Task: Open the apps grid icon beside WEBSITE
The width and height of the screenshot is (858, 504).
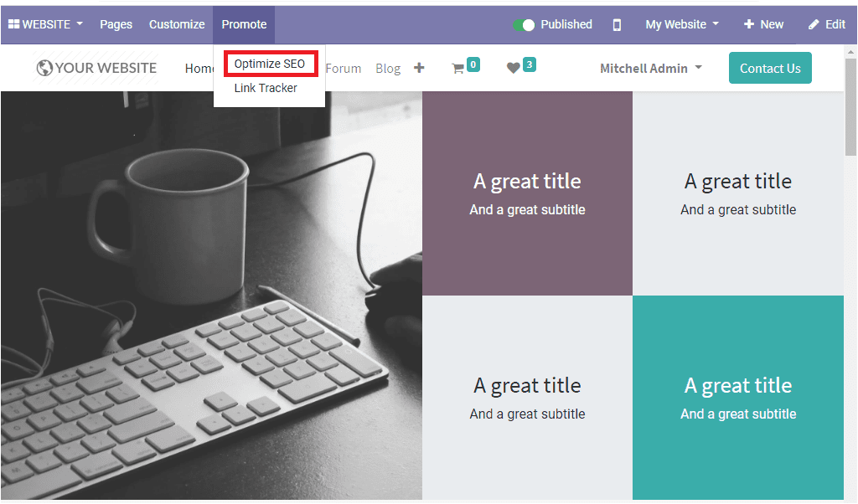Action: tap(13, 24)
